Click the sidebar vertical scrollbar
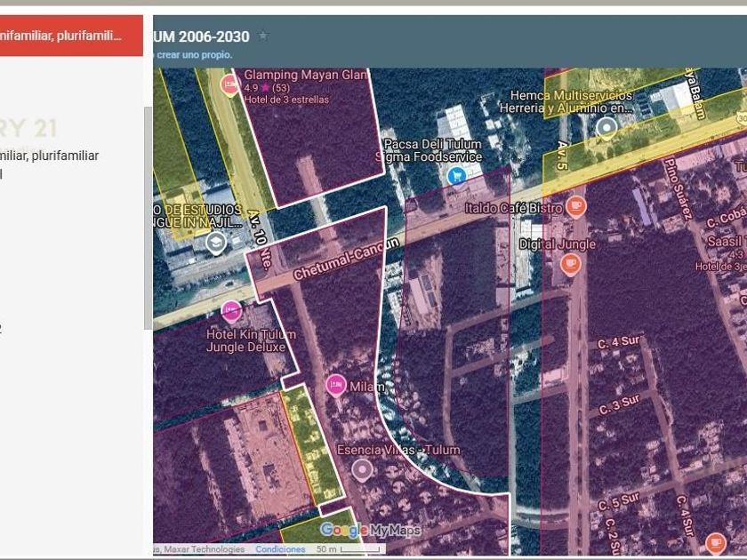Viewport: 747px width, 560px height. click(x=149, y=218)
